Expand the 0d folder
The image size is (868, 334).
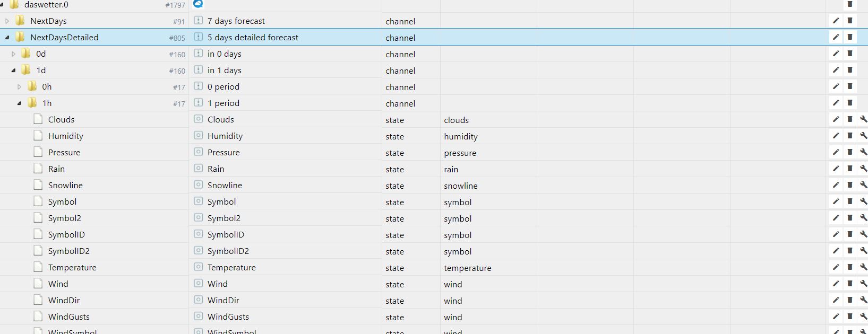[13, 54]
